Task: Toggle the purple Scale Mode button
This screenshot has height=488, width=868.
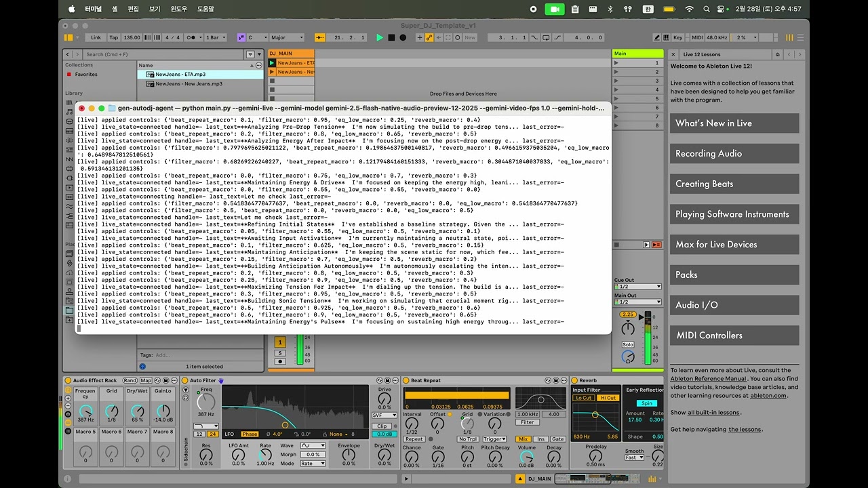Action: (241, 37)
